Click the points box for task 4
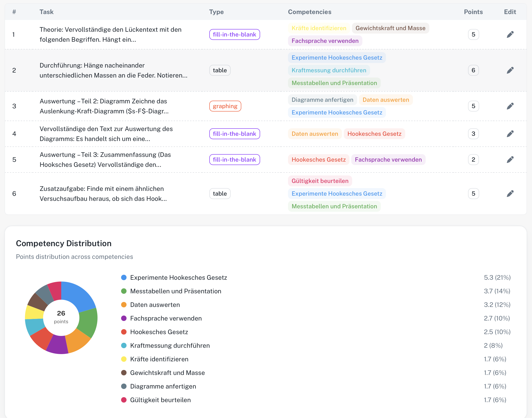The height and width of the screenshot is (418, 532). pos(473,134)
